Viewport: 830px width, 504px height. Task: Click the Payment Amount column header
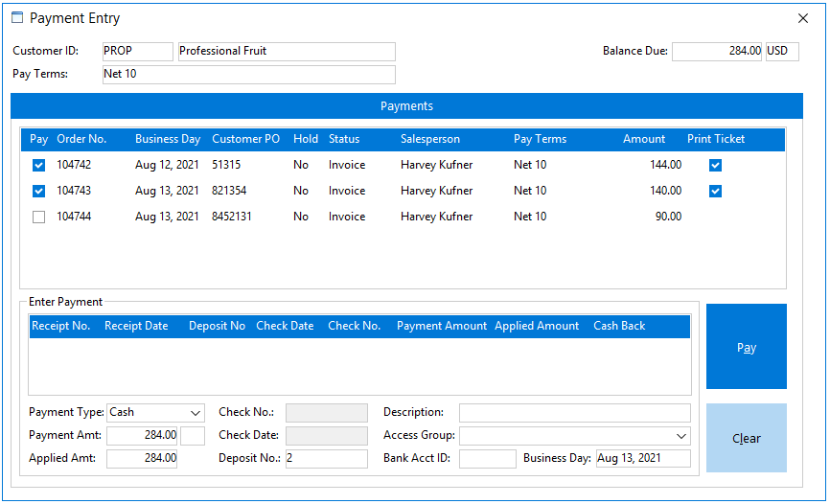tap(442, 326)
